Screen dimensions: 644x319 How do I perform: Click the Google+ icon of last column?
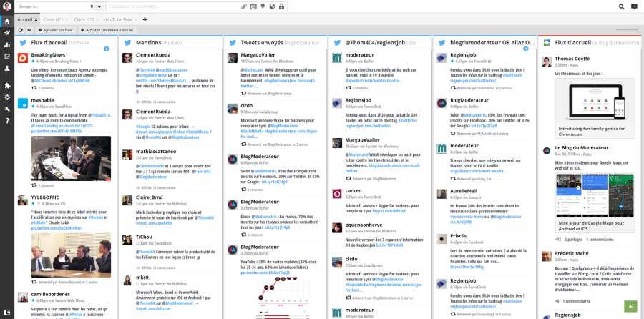pos(547,43)
